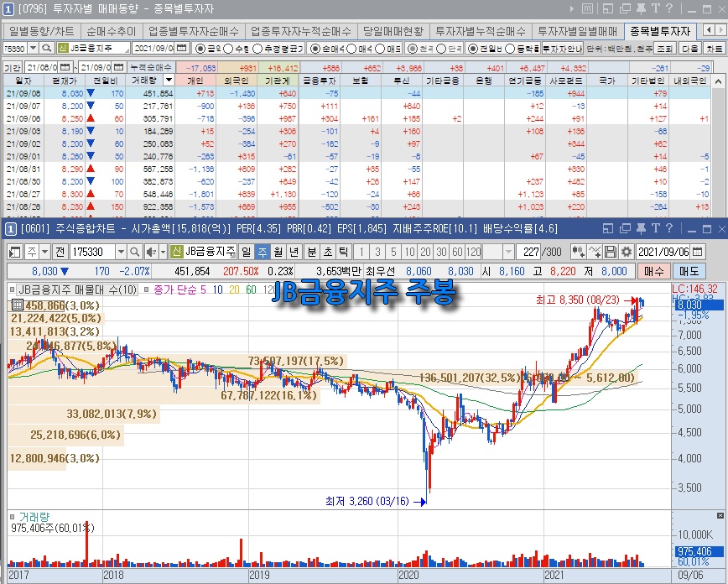Screen dimensions: 728x584
Task: Switch to the 순매수추이 tab
Action: tap(112, 31)
